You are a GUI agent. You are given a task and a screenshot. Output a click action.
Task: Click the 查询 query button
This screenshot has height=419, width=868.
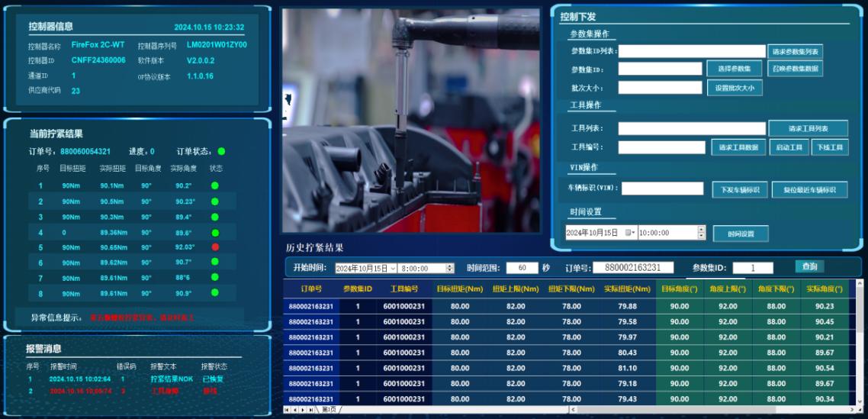809,266
